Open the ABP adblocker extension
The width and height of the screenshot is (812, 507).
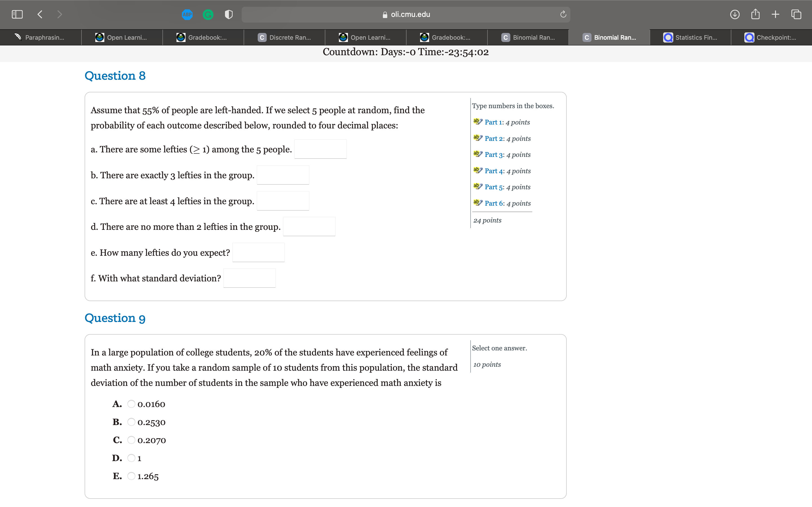pos(187,14)
